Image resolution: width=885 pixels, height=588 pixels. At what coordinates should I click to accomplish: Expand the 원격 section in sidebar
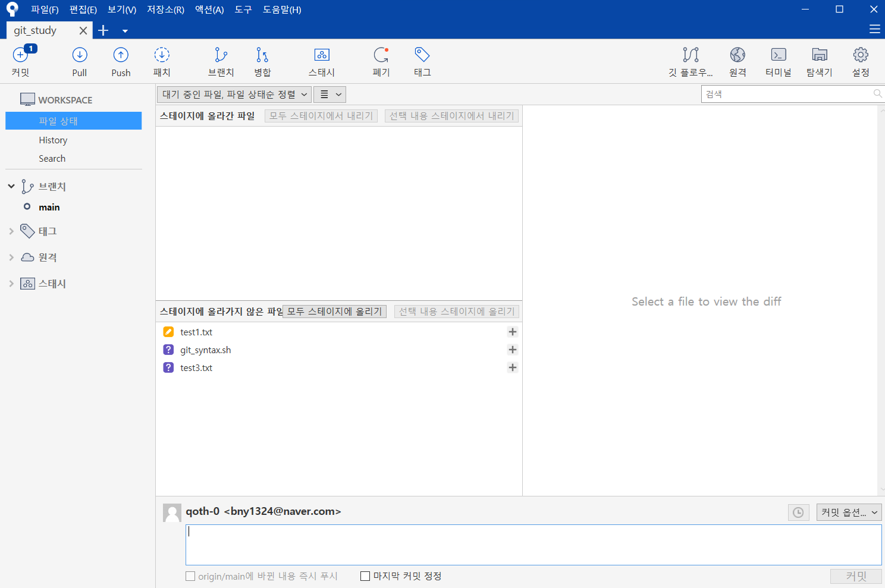(11, 257)
